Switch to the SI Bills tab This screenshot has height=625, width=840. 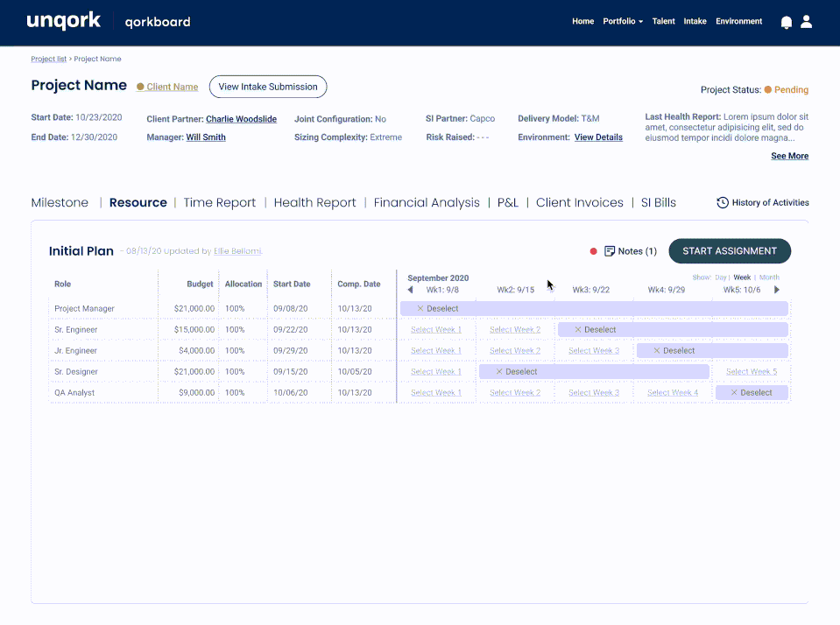(x=659, y=202)
